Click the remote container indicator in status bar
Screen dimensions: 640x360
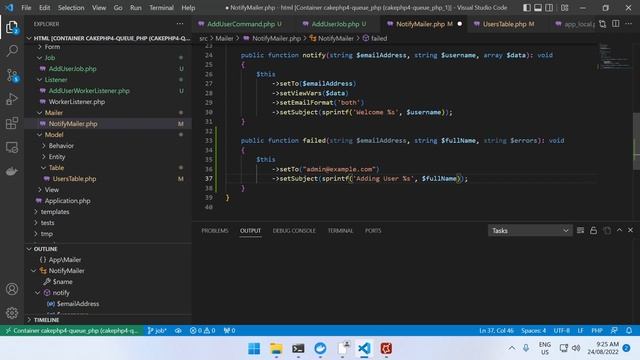71,331
